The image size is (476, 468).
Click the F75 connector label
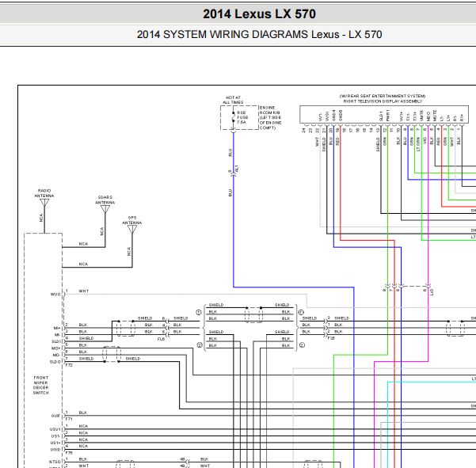(69, 452)
